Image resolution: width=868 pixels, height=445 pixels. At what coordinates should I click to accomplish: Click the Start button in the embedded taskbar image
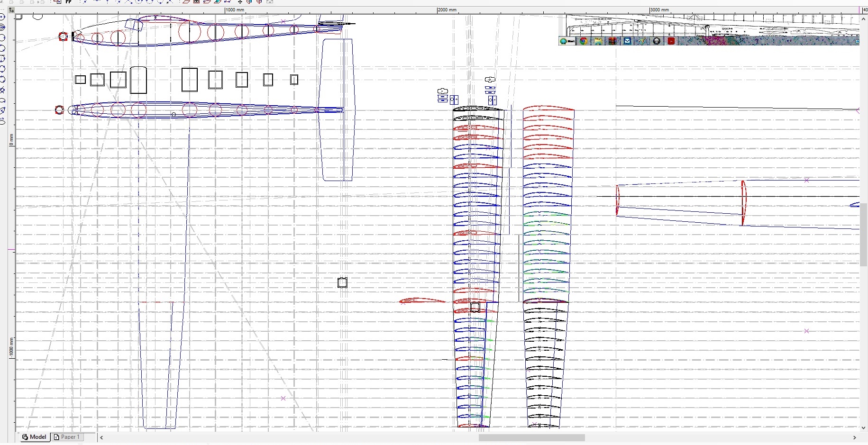pos(567,41)
